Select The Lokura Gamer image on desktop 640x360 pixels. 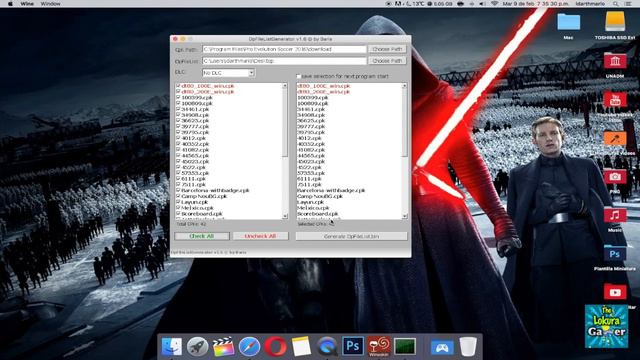(x=606, y=327)
